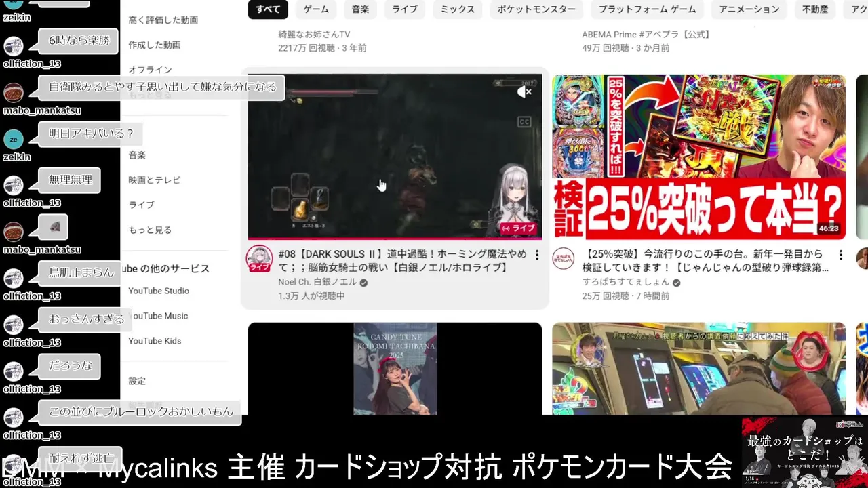Open the Candy Tune Kotomi Tachibana thumbnail

(395, 368)
